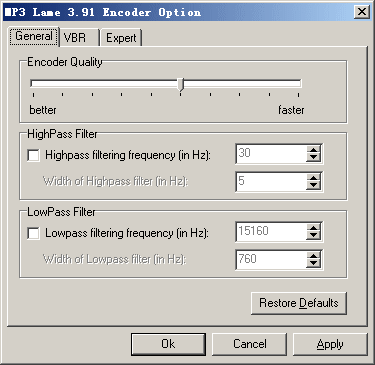The height and width of the screenshot is (365, 375).
Task: Click the 'Encoder Quality' group label
Action: (x=65, y=62)
